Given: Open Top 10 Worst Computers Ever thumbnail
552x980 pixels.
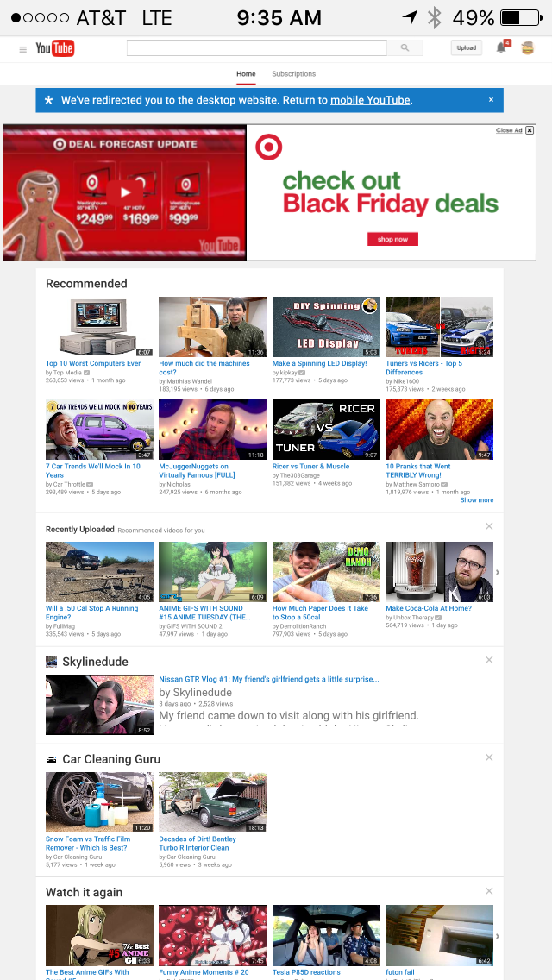Looking at the screenshot, I should coord(99,326).
